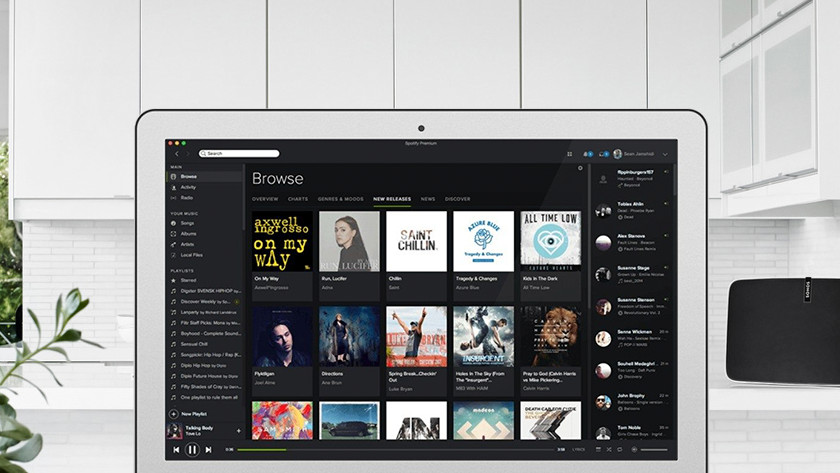Screen dimensions: 840x473
Task: Click the Talking Body now-playing cover
Action: 175,431
